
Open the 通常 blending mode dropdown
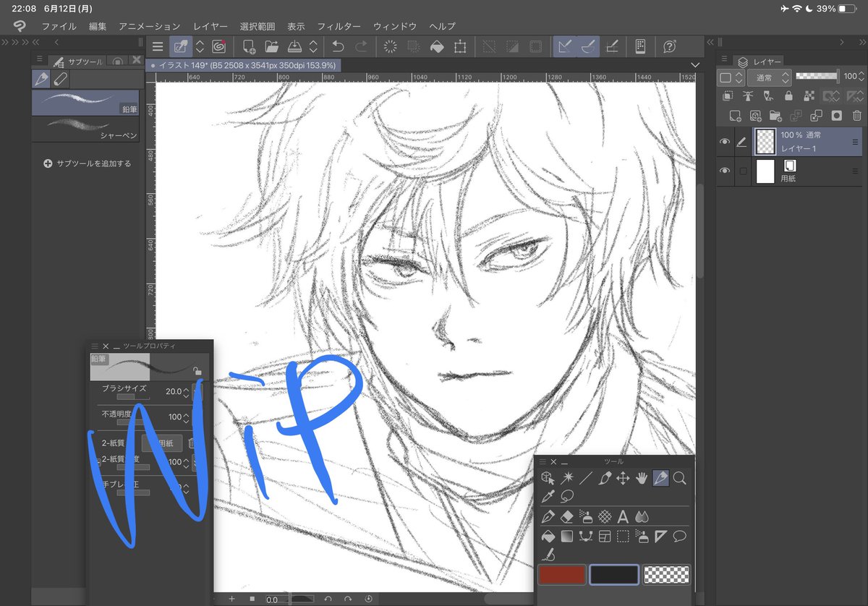769,77
